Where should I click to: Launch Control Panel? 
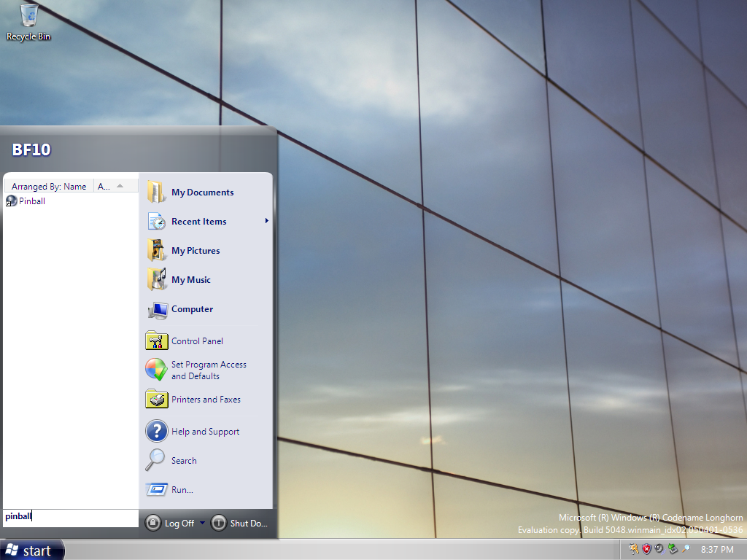[196, 341]
